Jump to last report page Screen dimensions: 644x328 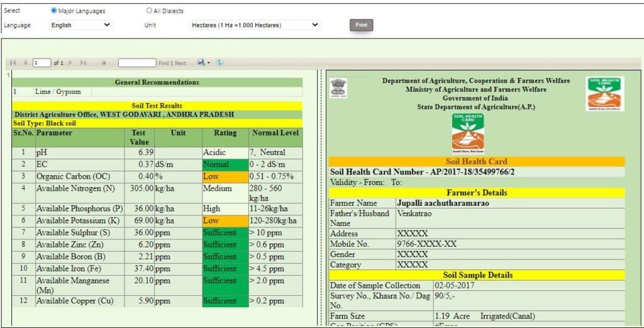[x=83, y=62]
